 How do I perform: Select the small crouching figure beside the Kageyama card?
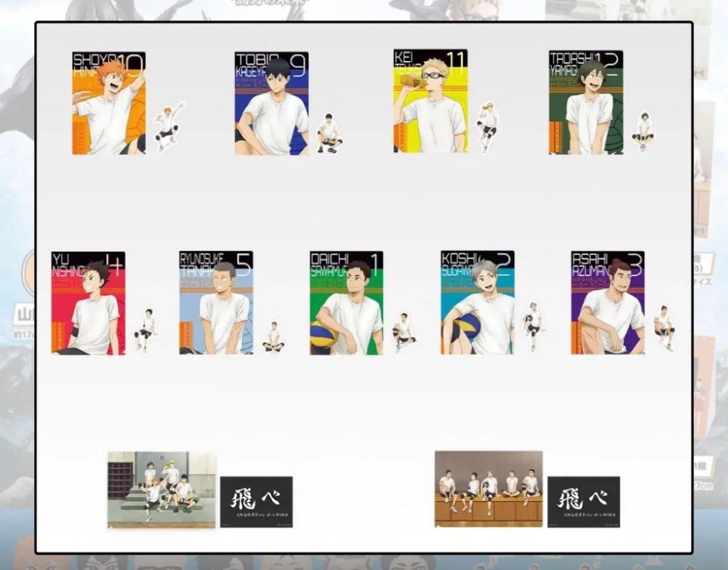329,133
